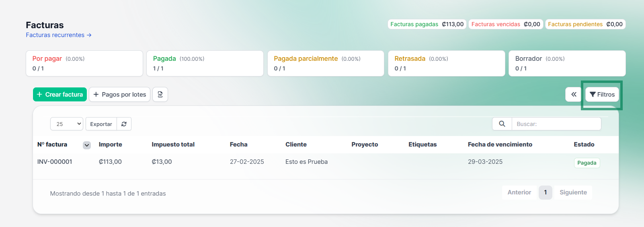This screenshot has height=227, width=644.
Task: Click the Mostrando desde 1 hasta 1 text
Action: (x=108, y=194)
